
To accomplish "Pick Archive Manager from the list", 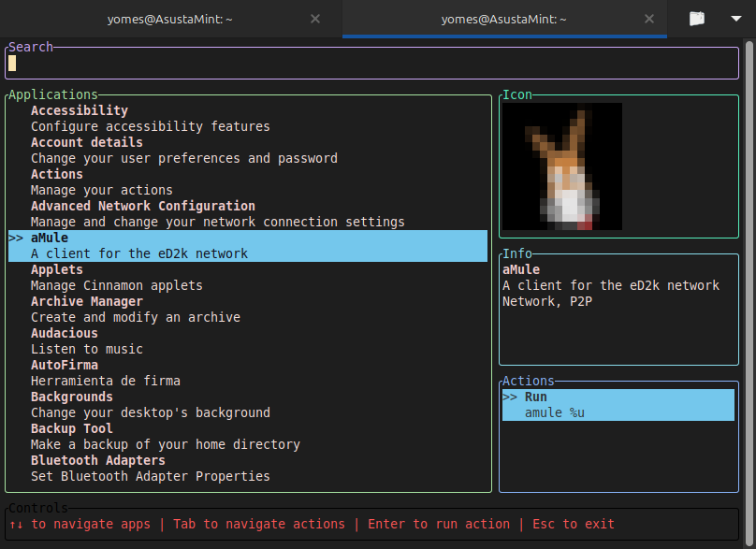I will (87, 301).
